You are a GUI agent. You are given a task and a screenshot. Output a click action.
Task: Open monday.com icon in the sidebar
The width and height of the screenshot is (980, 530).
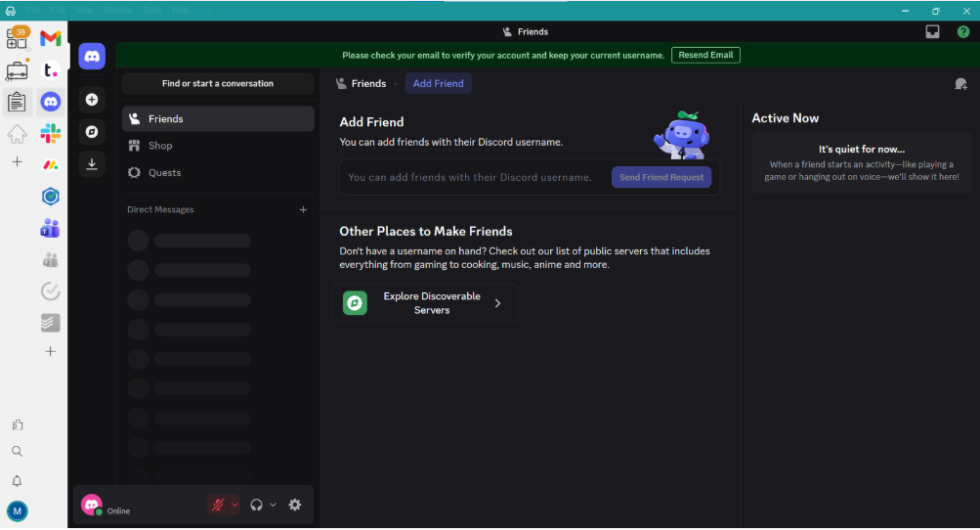click(51, 165)
